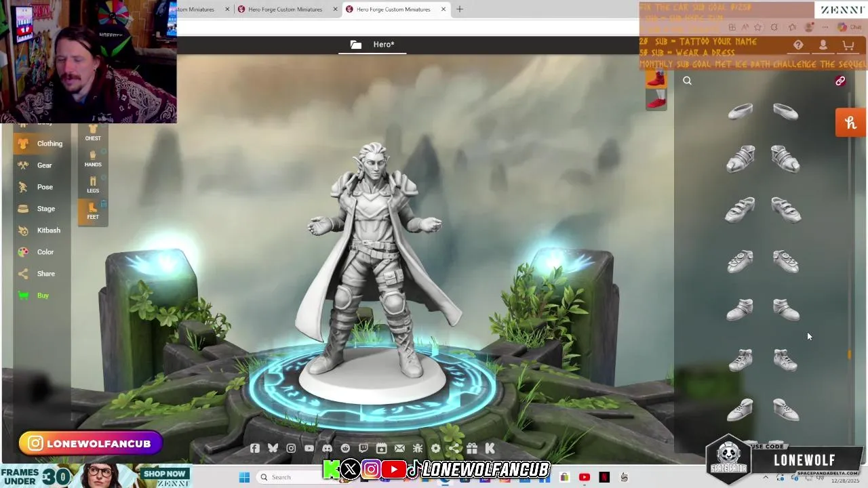Choose the footwear in the fourth row

click(x=763, y=261)
